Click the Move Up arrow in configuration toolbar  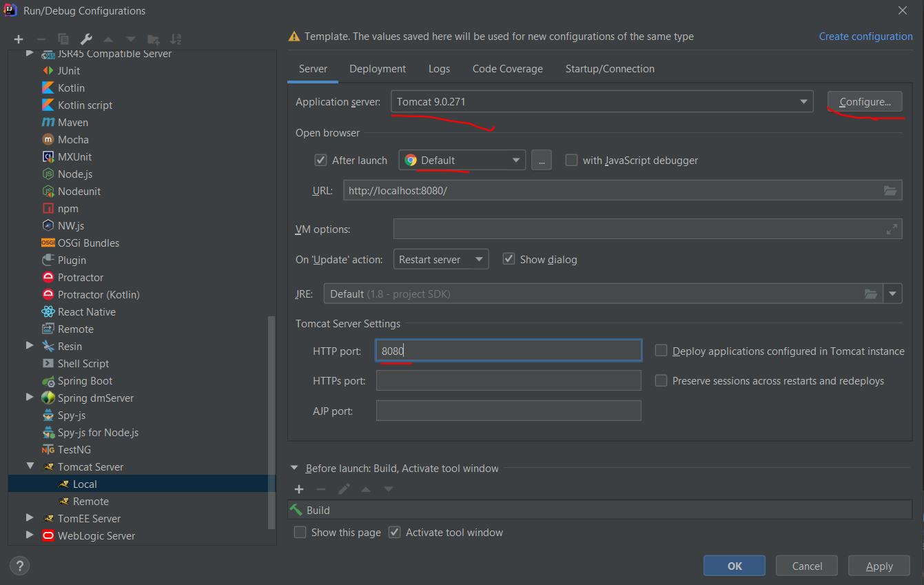point(108,39)
